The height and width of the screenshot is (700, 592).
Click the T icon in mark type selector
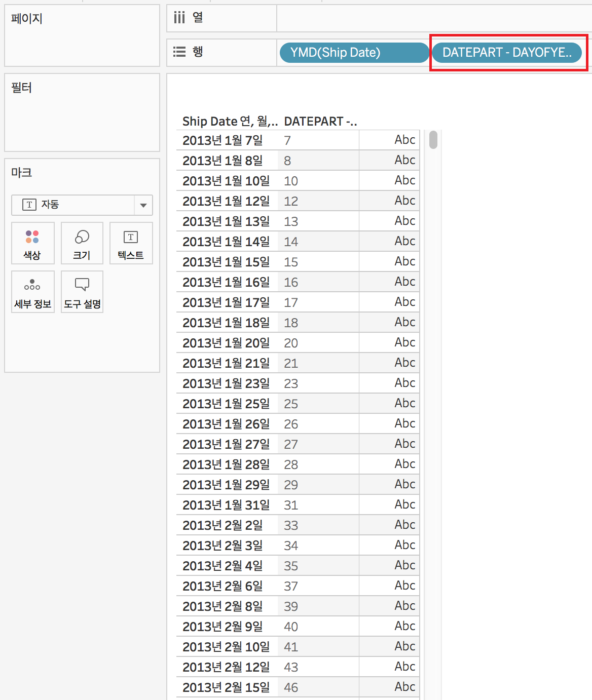[29, 205]
